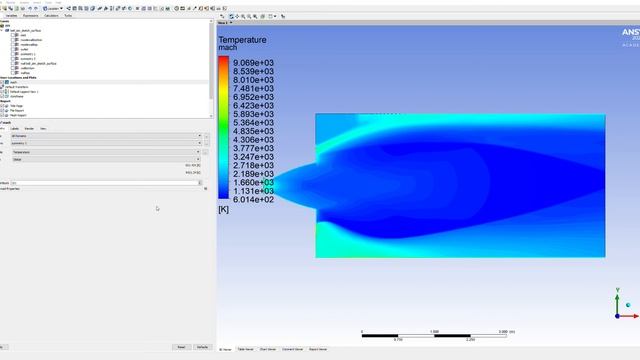Open the Location toolbar dropdown
This screenshot has height=360, width=640.
tap(61, 9)
